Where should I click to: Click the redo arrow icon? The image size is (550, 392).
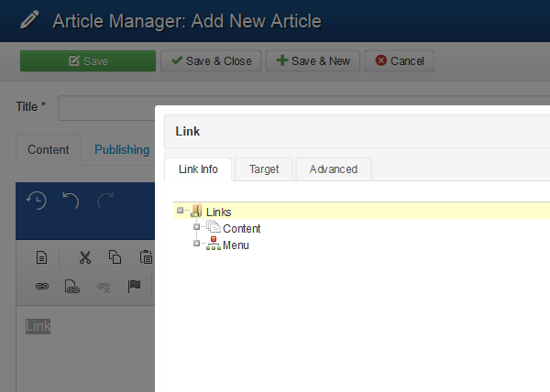(105, 201)
